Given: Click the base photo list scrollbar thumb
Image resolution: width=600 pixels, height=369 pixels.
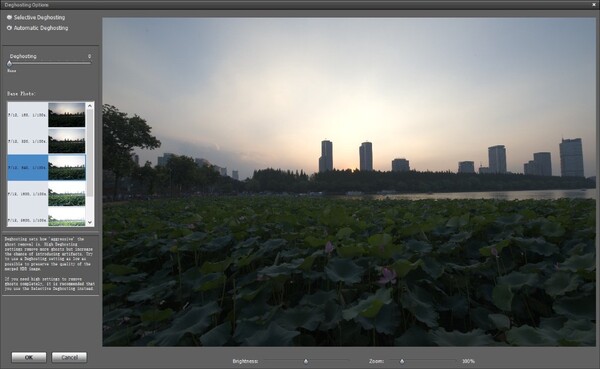Looking at the screenshot, I should (x=90, y=153).
